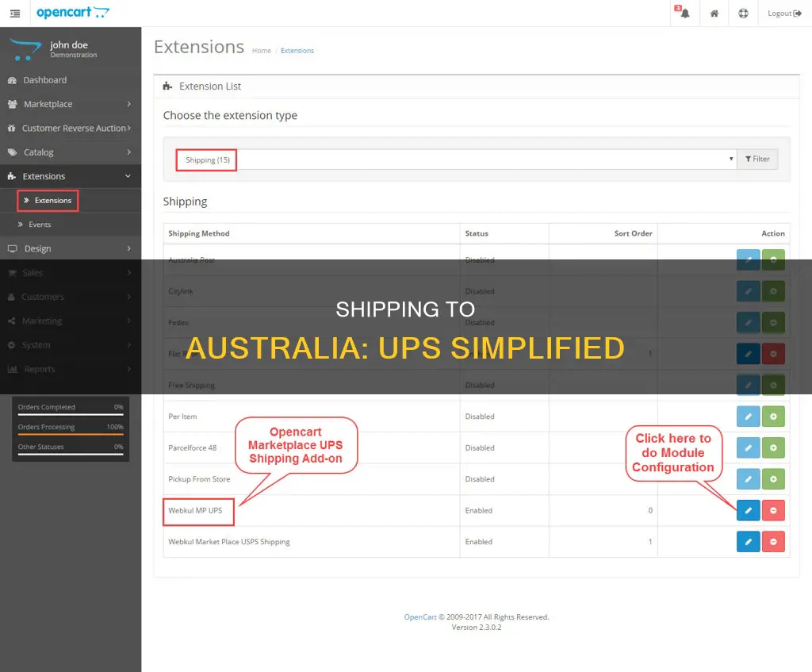
Task: Select the Events submenu item
Action: [40, 225]
